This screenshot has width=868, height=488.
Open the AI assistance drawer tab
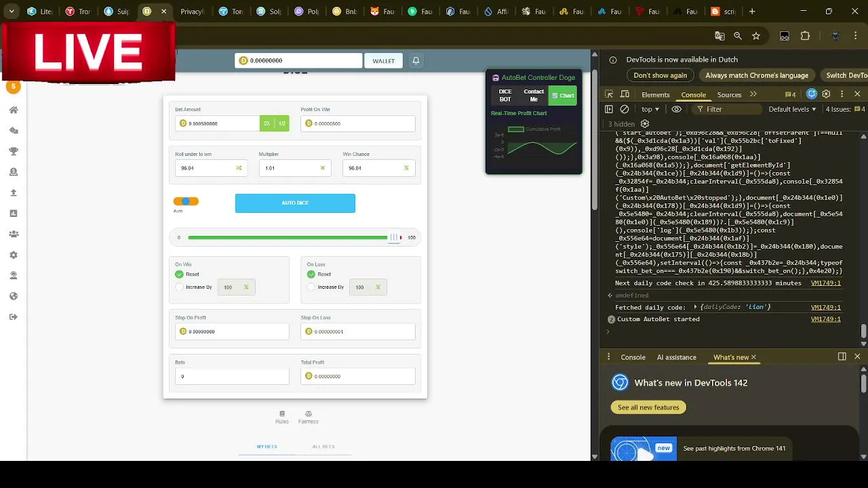(676, 357)
